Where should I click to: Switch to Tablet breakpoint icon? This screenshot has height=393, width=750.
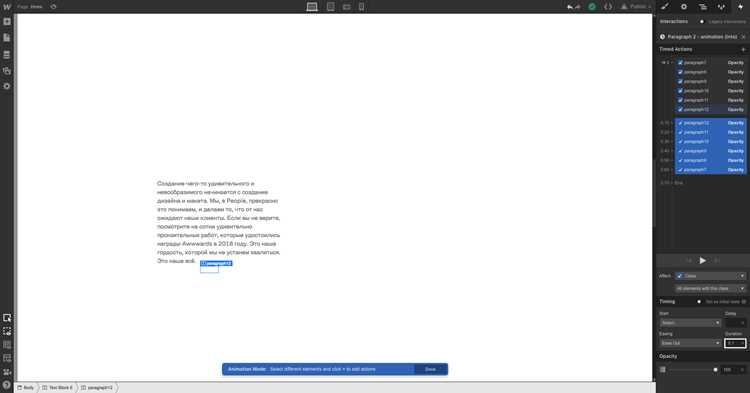[331, 7]
